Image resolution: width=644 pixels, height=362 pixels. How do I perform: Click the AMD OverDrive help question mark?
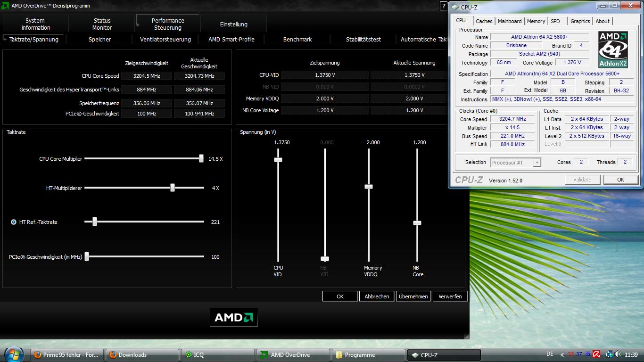pos(444,6)
